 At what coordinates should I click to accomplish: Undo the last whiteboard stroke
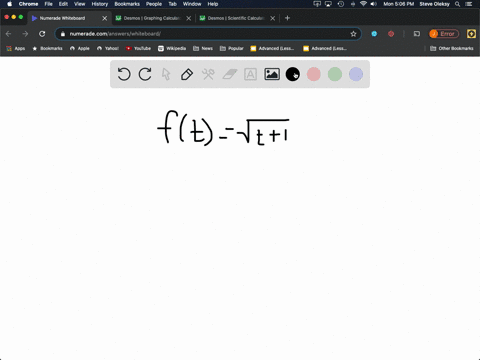point(124,74)
